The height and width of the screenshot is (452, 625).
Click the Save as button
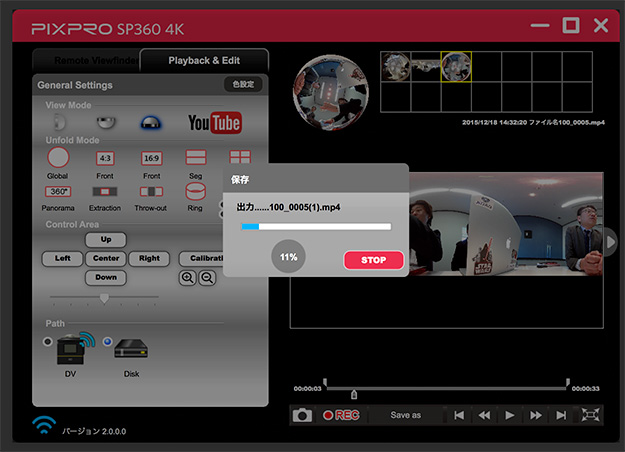point(405,415)
